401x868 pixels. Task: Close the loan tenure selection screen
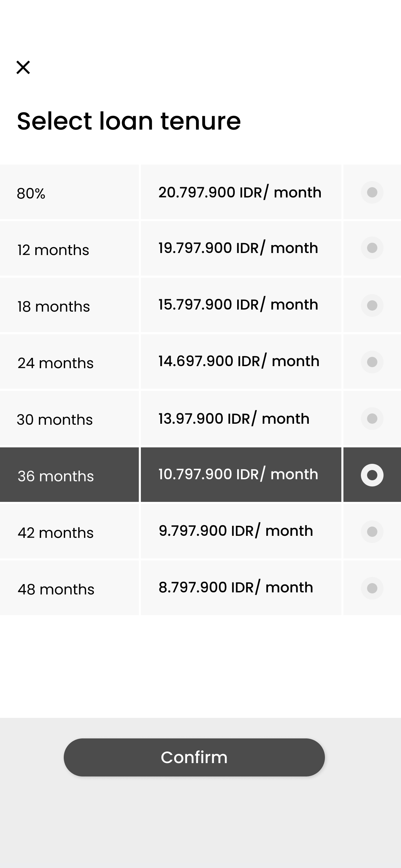23,67
